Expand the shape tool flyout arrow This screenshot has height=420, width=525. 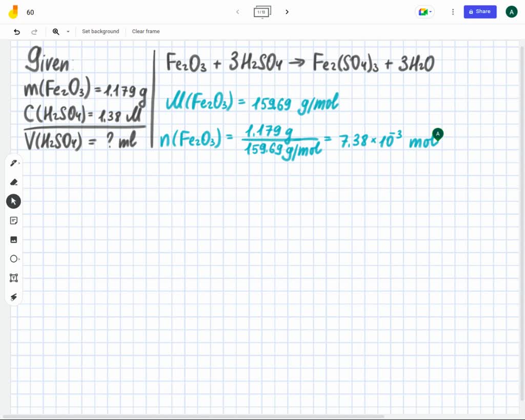pyautogui.click(x=19, y=259)
